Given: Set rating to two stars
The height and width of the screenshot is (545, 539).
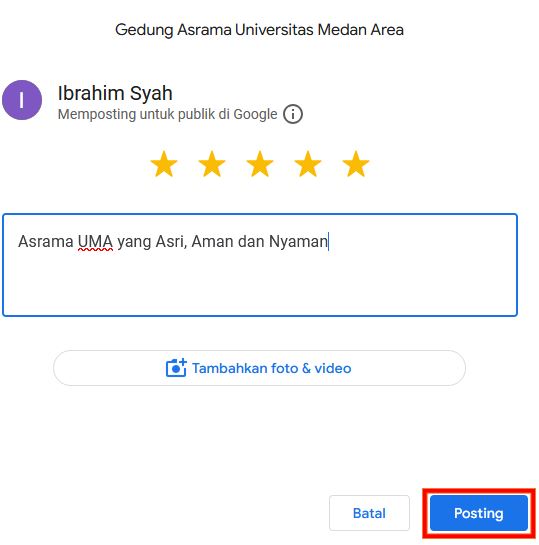Looking at the screenshot, I should 212,164.
